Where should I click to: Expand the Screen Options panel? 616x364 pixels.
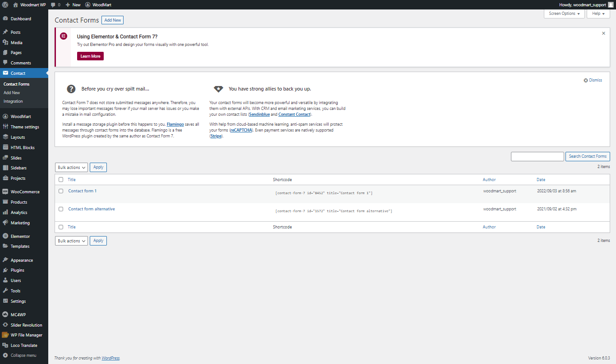coord(565,14)
